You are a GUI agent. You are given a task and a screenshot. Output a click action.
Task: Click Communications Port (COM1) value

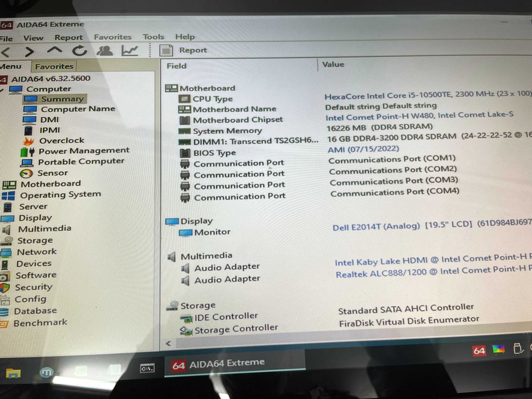coord(392,160)
